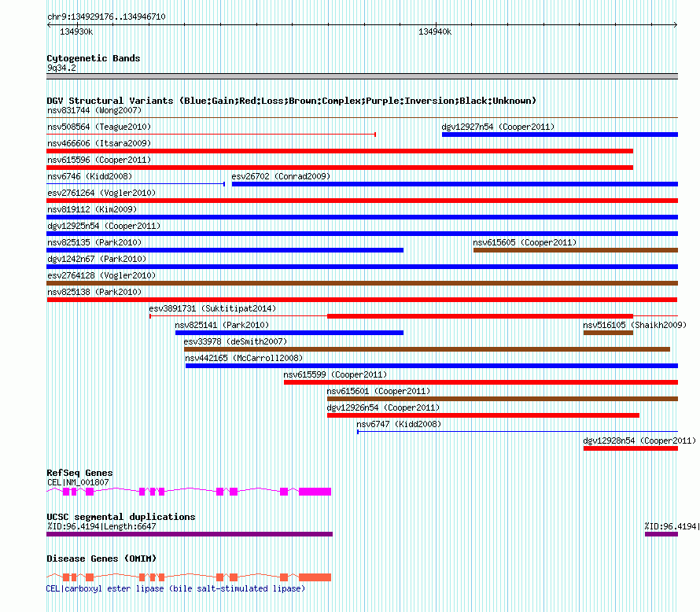This screenshot has height=612, width=700.
Task: Open the dgv12927n54 (Cooper2011) variant label
Action: tap(498, 127)
